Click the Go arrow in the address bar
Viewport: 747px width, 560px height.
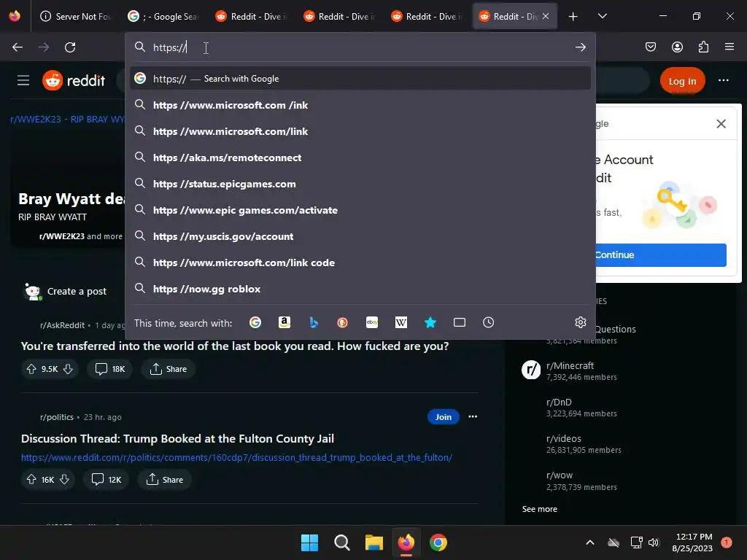[x=580, y=47]
